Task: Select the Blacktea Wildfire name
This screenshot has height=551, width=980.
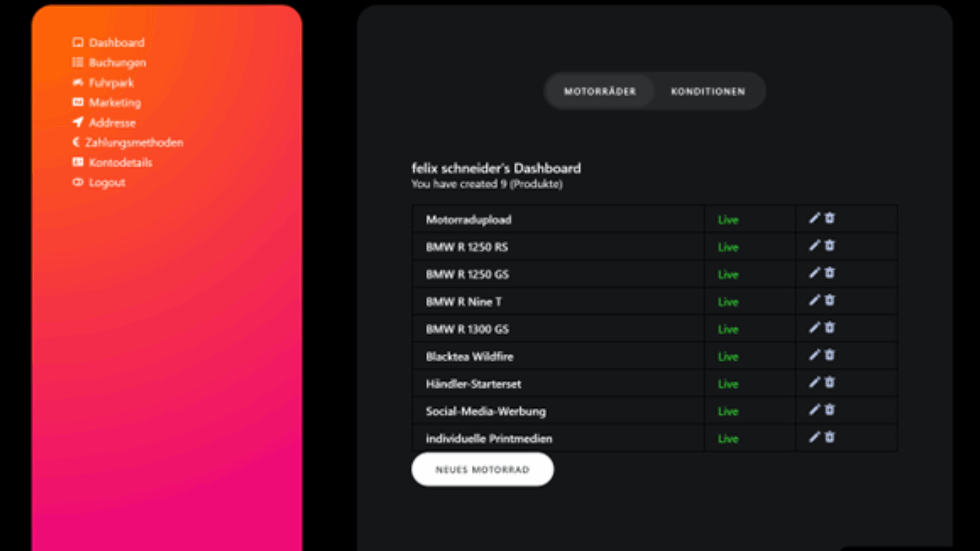Action: click(469, 357)
